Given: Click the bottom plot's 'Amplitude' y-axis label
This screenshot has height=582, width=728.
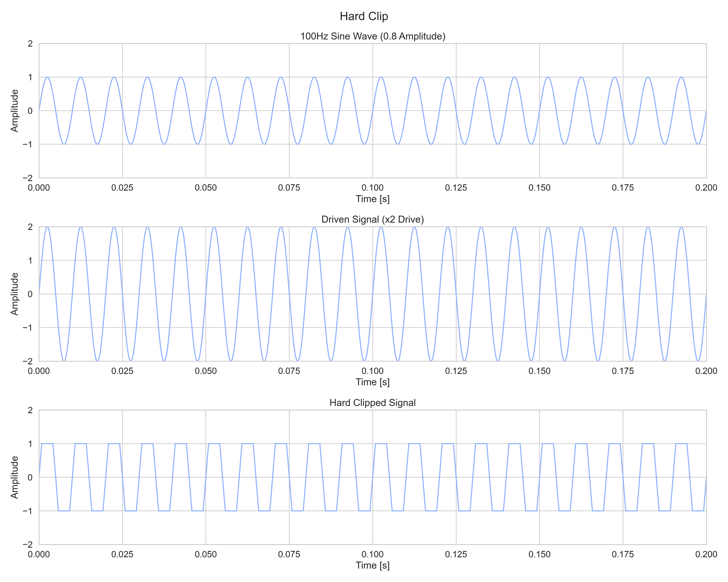Looking at the screenshot, I should pos(14,477).
